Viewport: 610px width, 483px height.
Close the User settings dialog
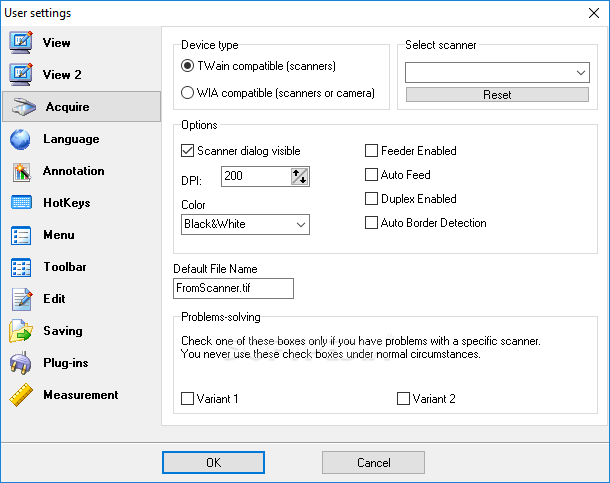[594, 13]
